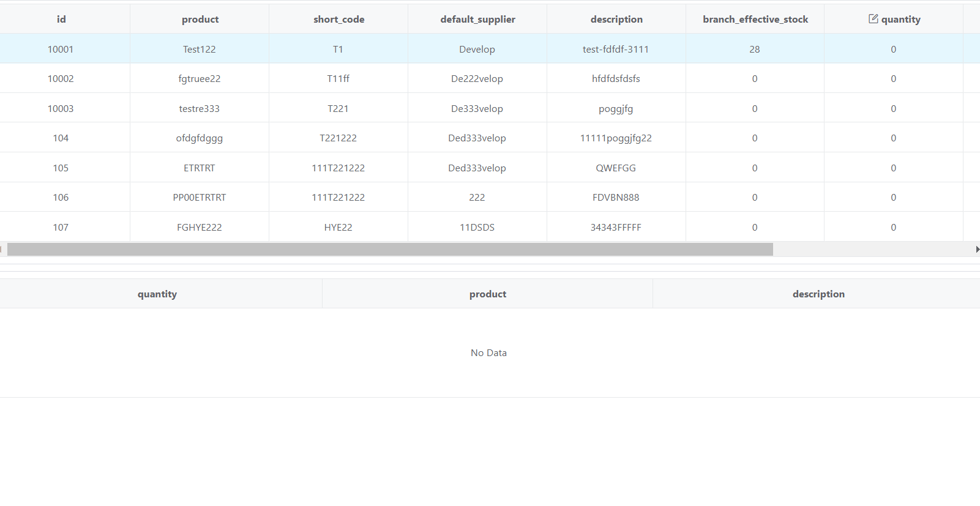Click the horizontal scrollbar thumb
980x506 pixels.
point(390,249)
